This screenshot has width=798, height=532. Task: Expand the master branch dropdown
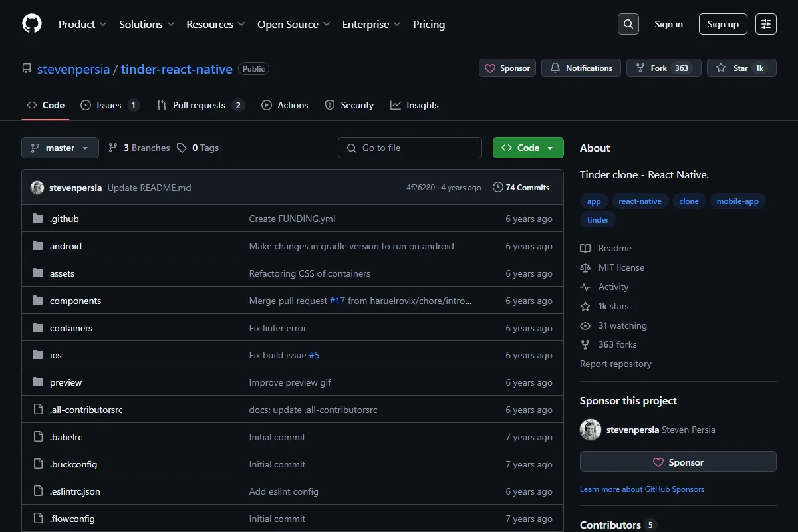click(60, 148)
